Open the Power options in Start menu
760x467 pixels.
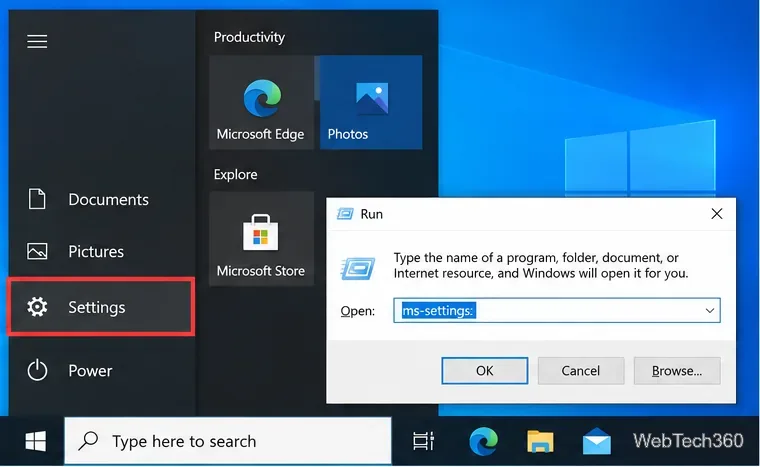(x=102, y=370)
